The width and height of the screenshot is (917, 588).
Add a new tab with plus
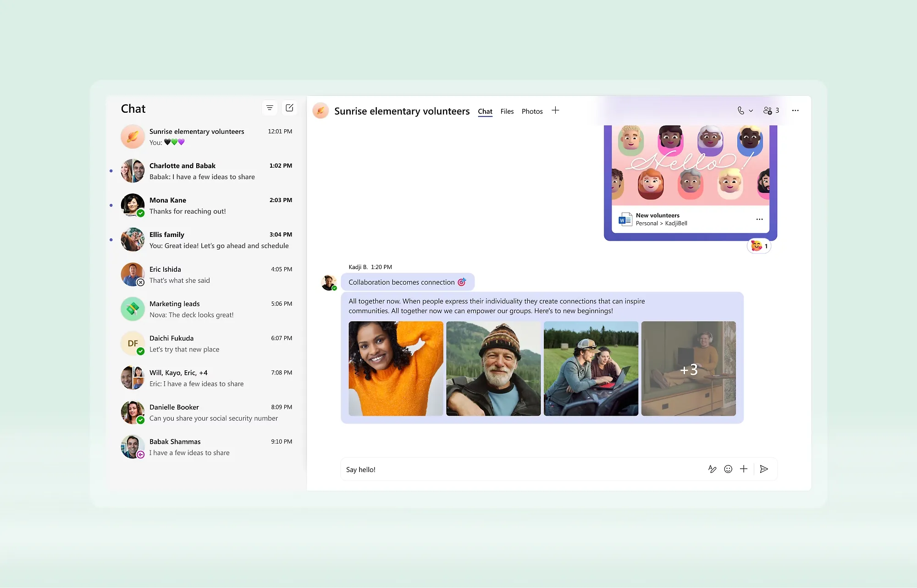click(x=555, y=110)
